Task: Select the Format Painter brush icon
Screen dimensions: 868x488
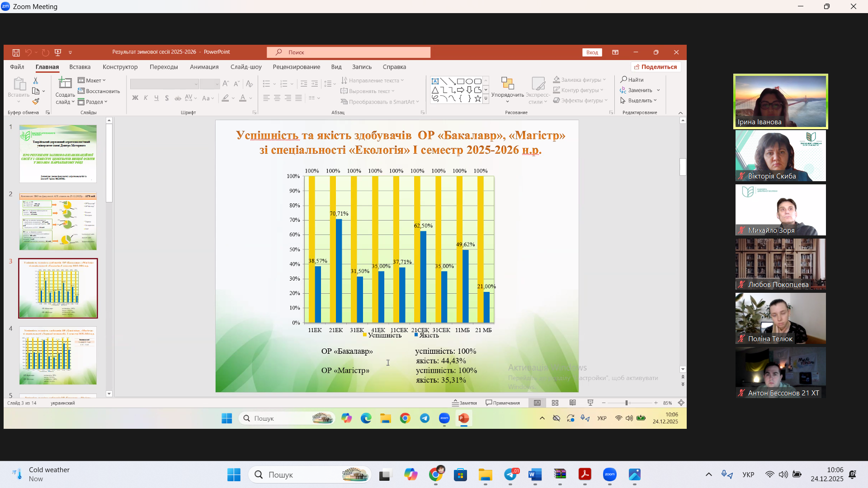Action: click(x=36, y=102)
